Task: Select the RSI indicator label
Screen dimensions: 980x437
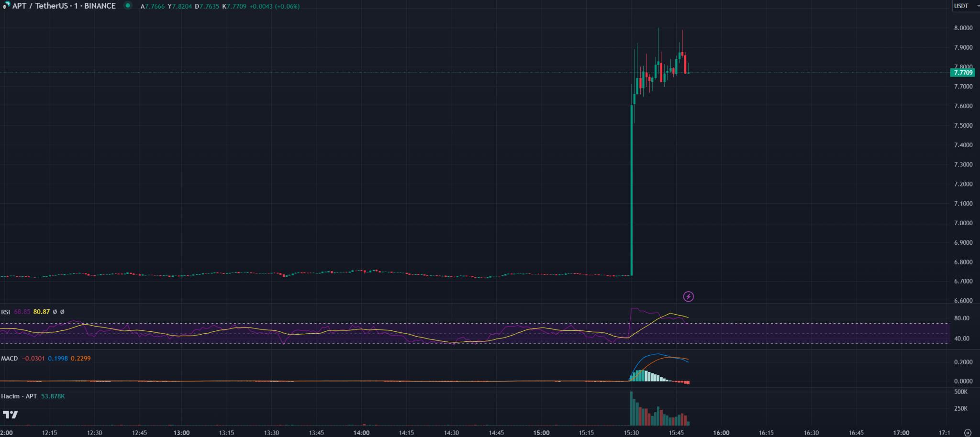Action: point(6,312)
